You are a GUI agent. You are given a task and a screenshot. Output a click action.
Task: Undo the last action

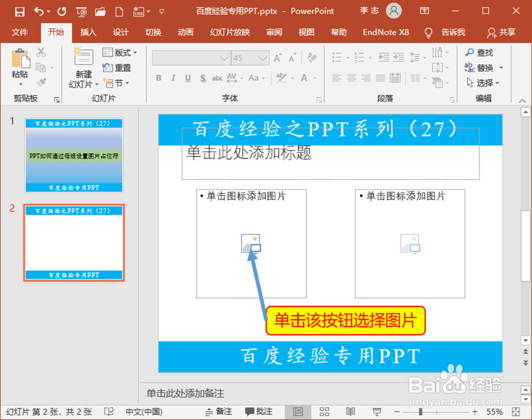(39, 12)
